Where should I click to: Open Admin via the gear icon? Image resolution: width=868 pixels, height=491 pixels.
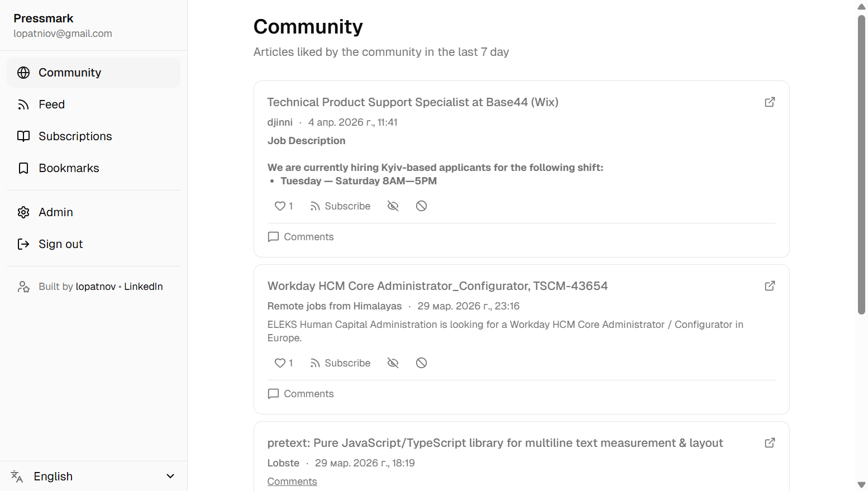(23, 212)
